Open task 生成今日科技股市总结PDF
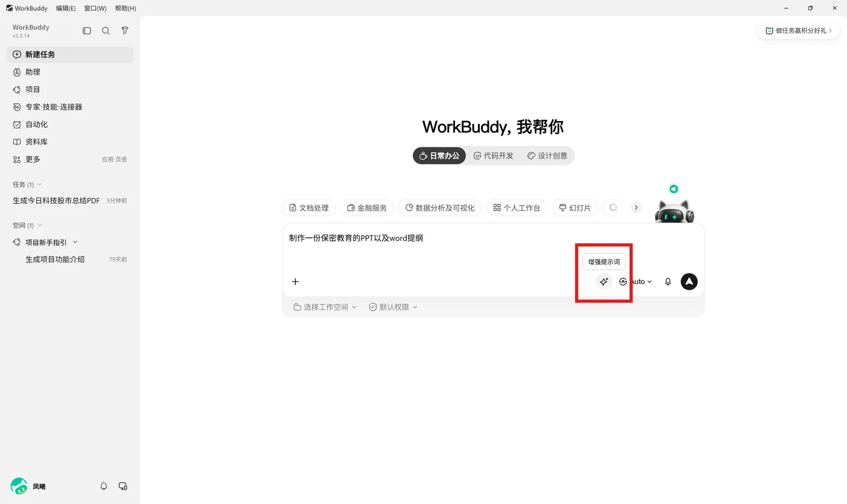This screenshot has width=847, height=504. (56, 201)
